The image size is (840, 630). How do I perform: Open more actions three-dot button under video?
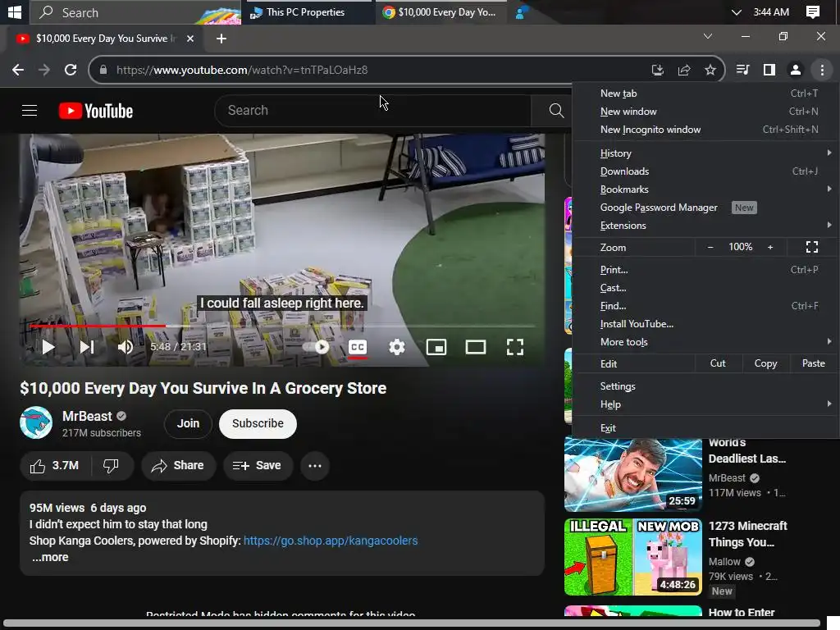tap(315, 466)
